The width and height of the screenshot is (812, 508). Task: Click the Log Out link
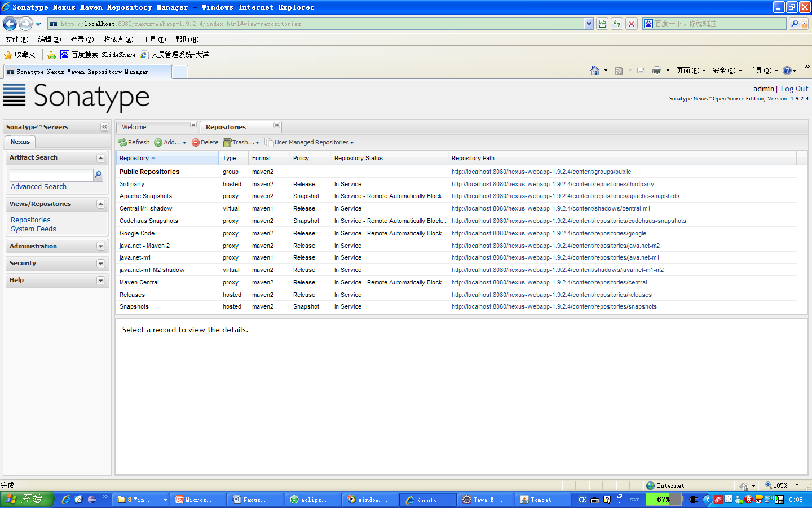point(795,89)
